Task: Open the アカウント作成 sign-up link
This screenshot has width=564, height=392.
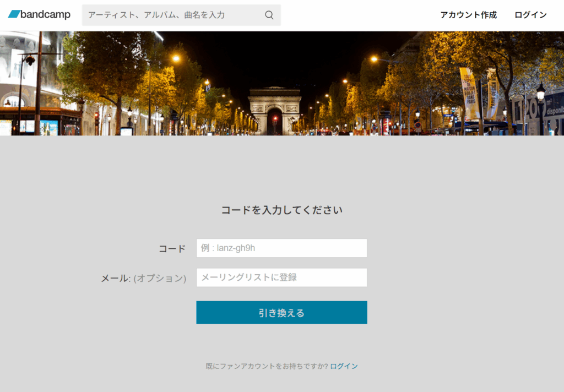Action: coord(468,15)
